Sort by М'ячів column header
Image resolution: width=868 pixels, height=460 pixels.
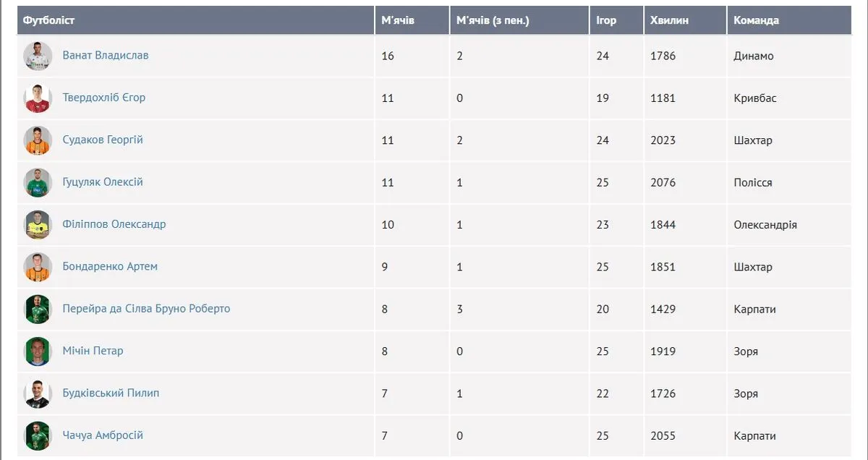click(x=398, y=20)
